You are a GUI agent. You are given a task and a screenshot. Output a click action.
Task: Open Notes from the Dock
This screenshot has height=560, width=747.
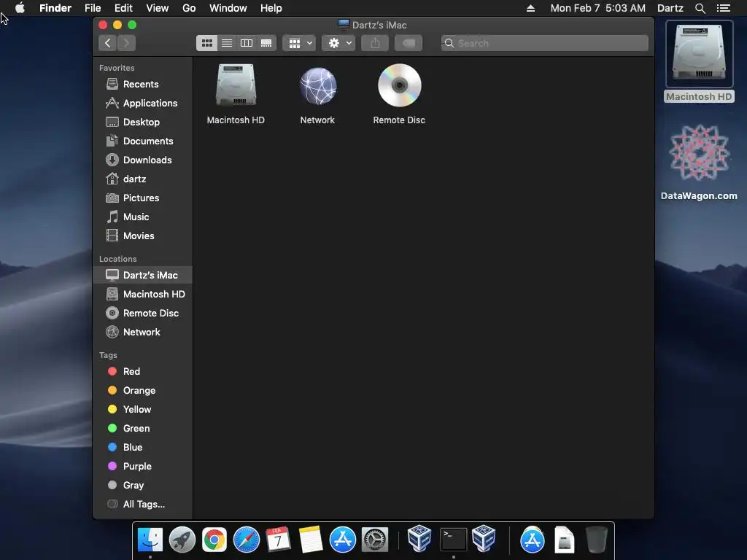tap(311, 540)
